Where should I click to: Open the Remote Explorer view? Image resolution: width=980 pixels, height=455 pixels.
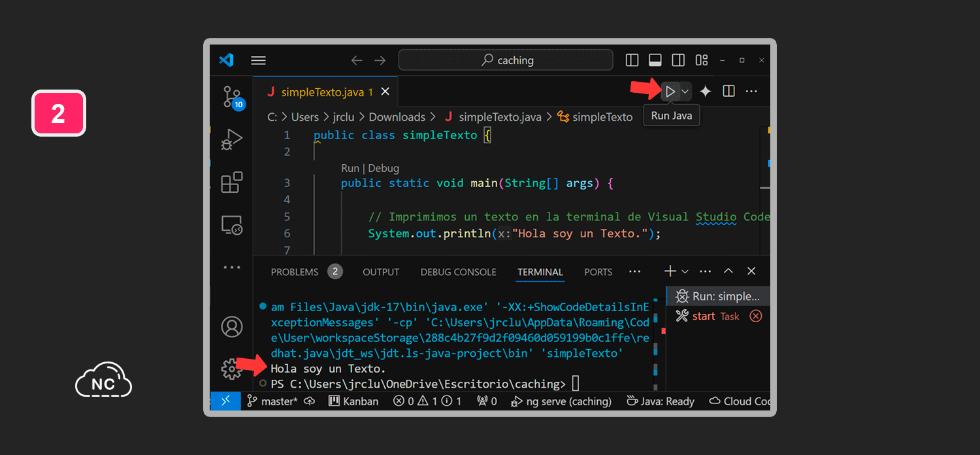(x=232, y=226)
